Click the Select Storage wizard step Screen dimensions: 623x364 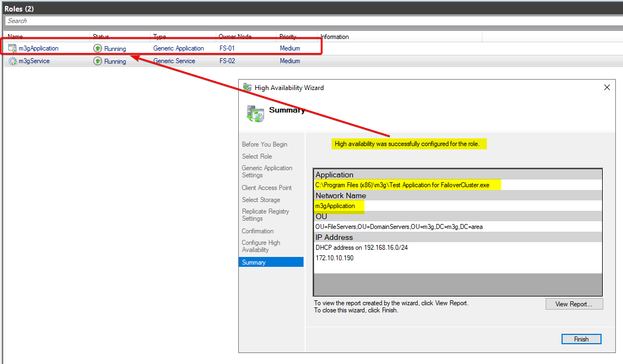point(261,199)
